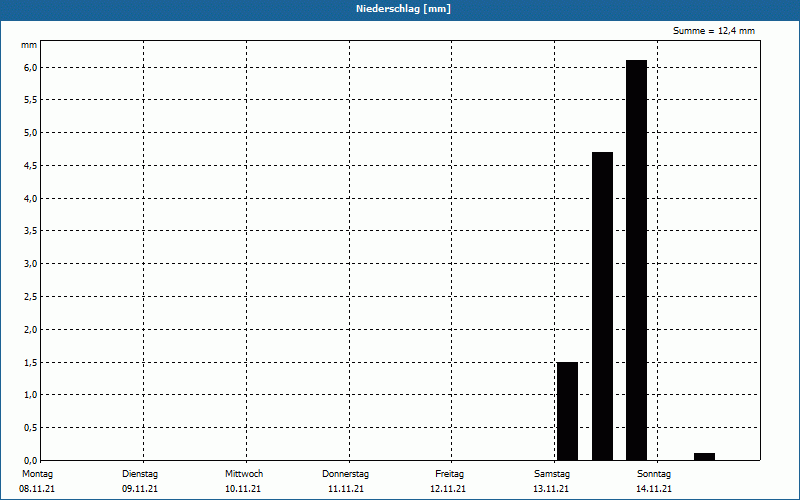Click the 0,5 y-axis value

tap(31, 428)
